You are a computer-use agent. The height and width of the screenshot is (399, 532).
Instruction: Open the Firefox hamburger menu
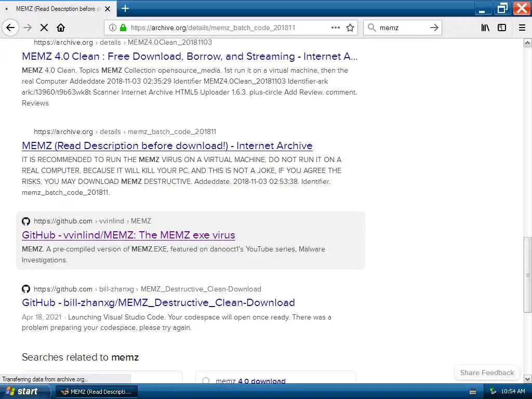522,28
